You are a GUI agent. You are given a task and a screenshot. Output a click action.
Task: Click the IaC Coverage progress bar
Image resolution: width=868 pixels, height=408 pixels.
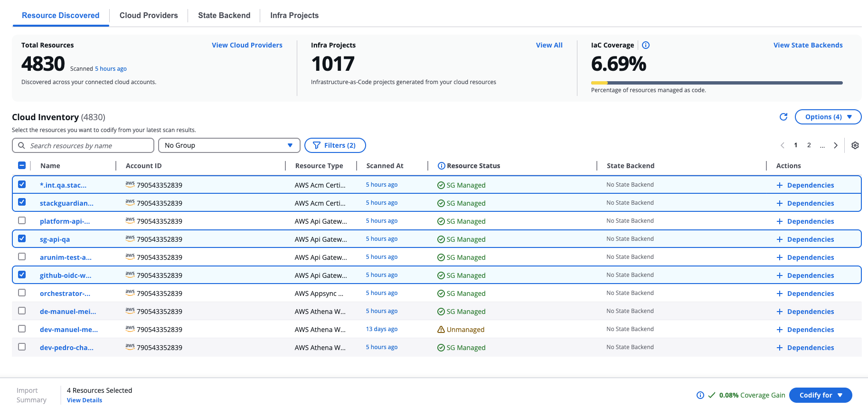(717, 83)
